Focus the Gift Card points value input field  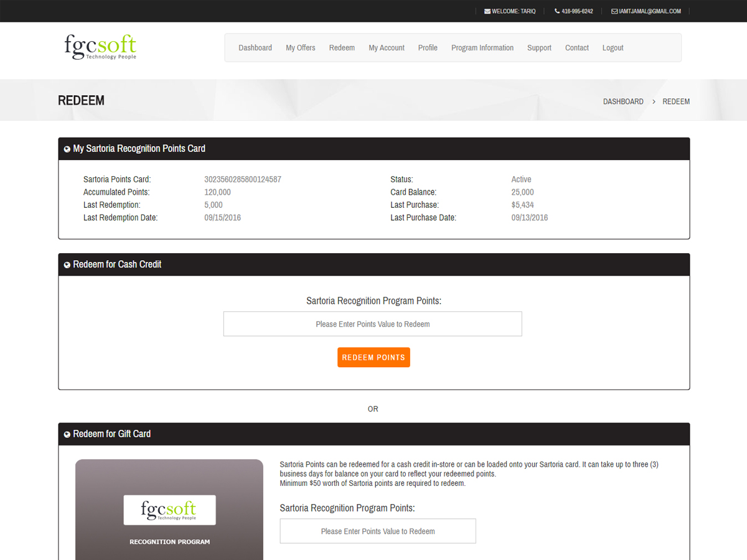pyautogui.click(x=378, y=531)
